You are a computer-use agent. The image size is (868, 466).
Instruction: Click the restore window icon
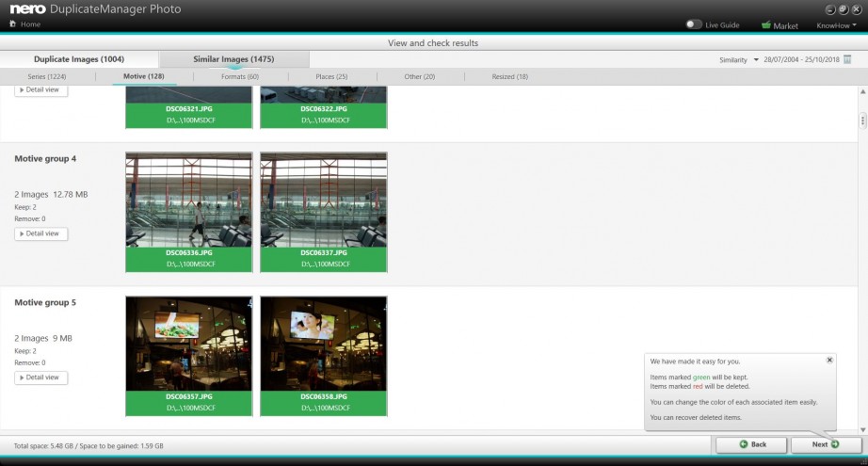click(x=844, y=9)
